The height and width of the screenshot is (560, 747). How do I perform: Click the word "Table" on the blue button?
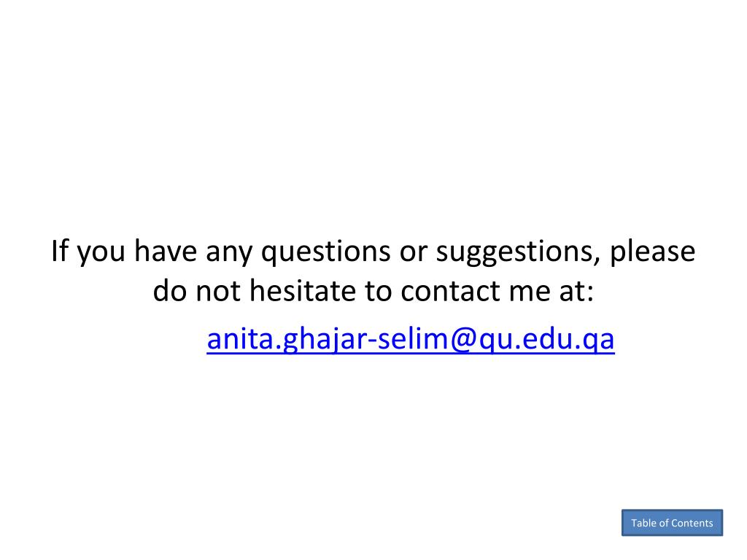coord(643,523)
